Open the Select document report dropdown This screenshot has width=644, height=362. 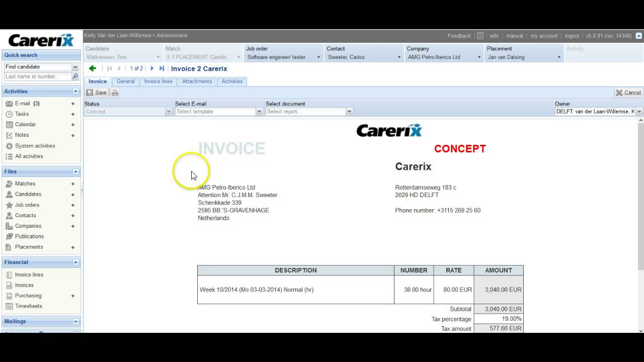349,112
